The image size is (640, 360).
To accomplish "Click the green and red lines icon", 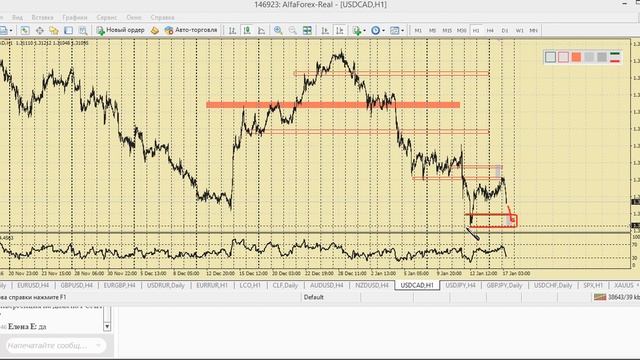I will (615, 57).
